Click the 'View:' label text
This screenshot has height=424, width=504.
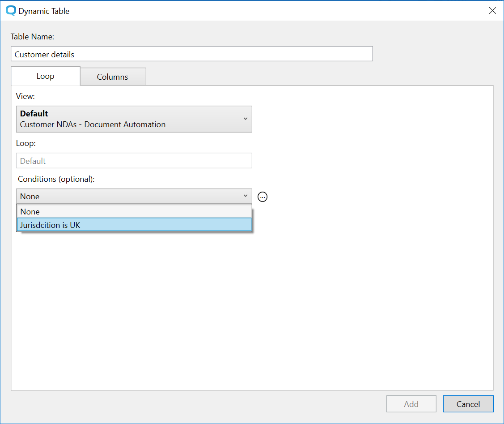click(x=25, y=96)
